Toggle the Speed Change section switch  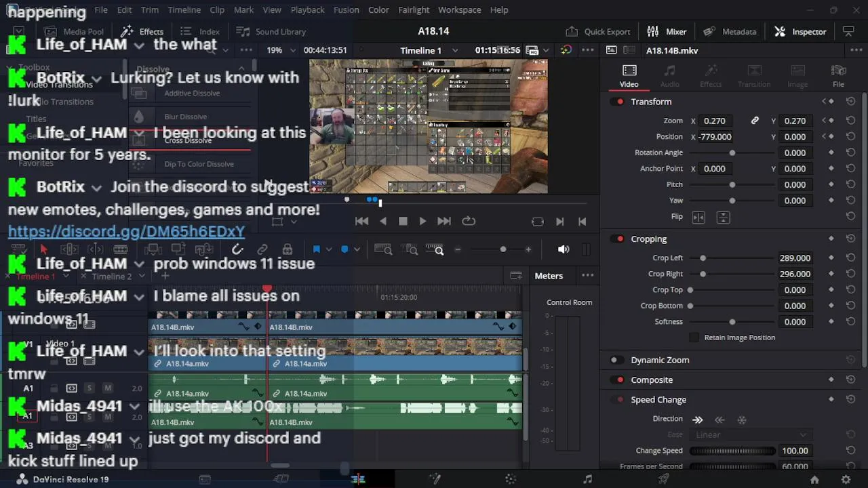point(617,399)
